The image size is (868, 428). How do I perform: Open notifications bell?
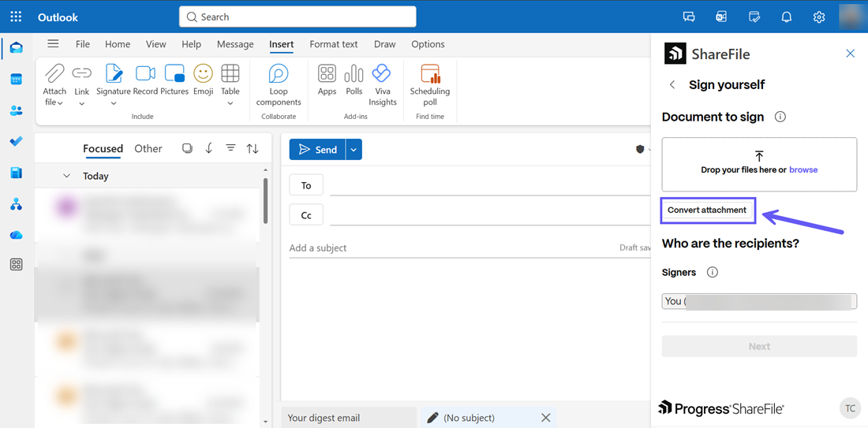786,17
